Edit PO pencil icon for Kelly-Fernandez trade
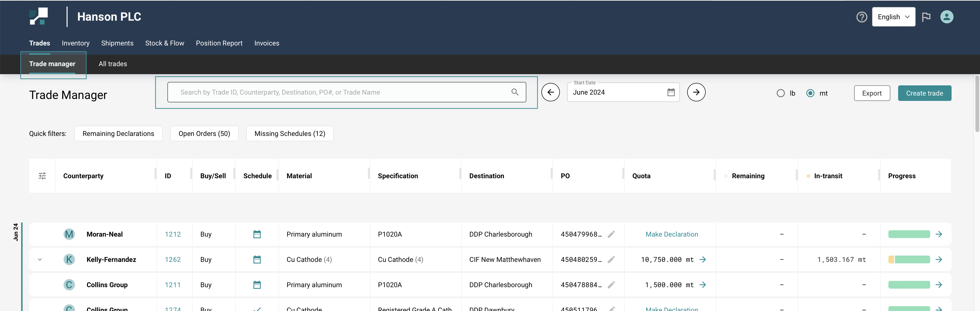The image size is (980, 311). (611, 260)
